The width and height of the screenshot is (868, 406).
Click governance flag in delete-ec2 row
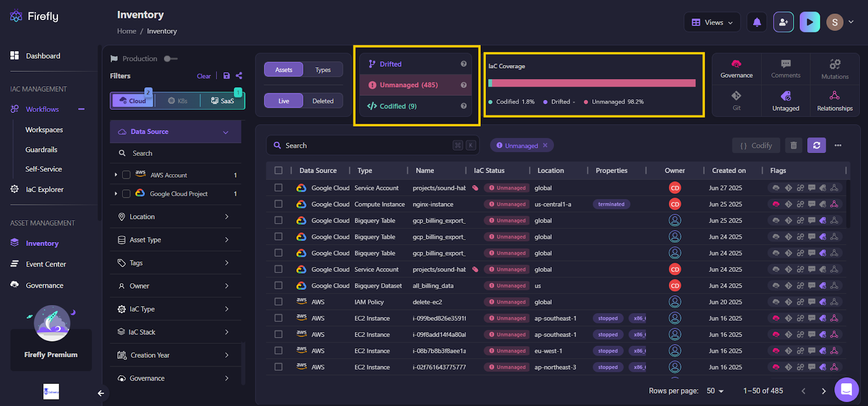point(776,302)
